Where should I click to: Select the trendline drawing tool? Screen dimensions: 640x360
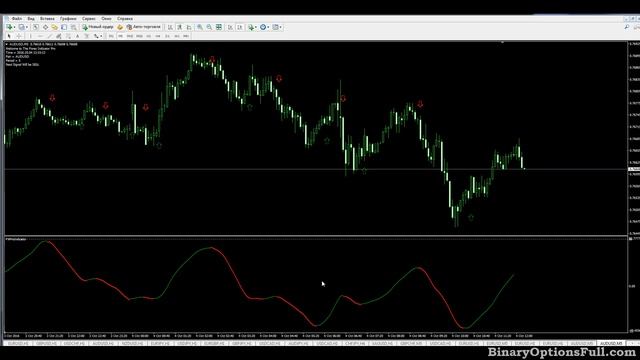click(49, 36)
